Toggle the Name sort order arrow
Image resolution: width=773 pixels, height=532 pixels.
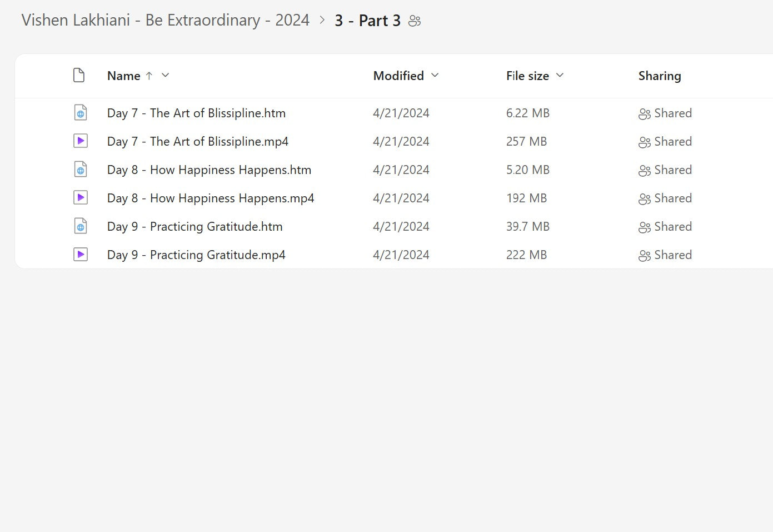pos(149,76)
